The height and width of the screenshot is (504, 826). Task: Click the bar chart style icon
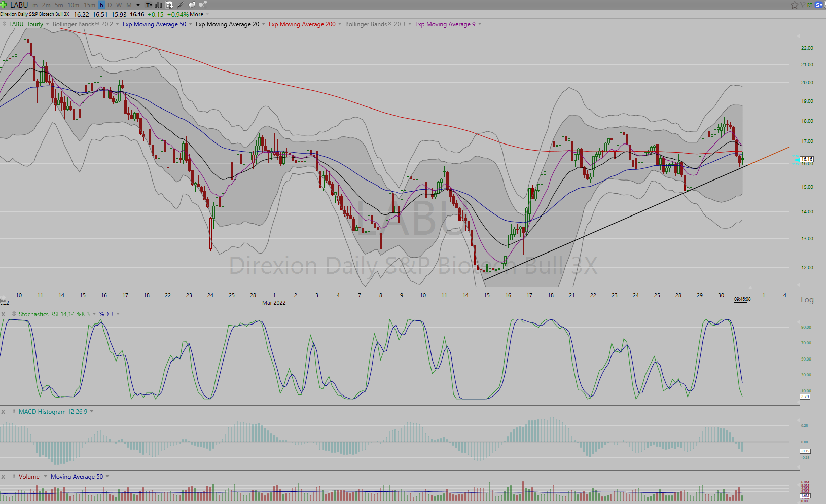(x=158, y=5)
